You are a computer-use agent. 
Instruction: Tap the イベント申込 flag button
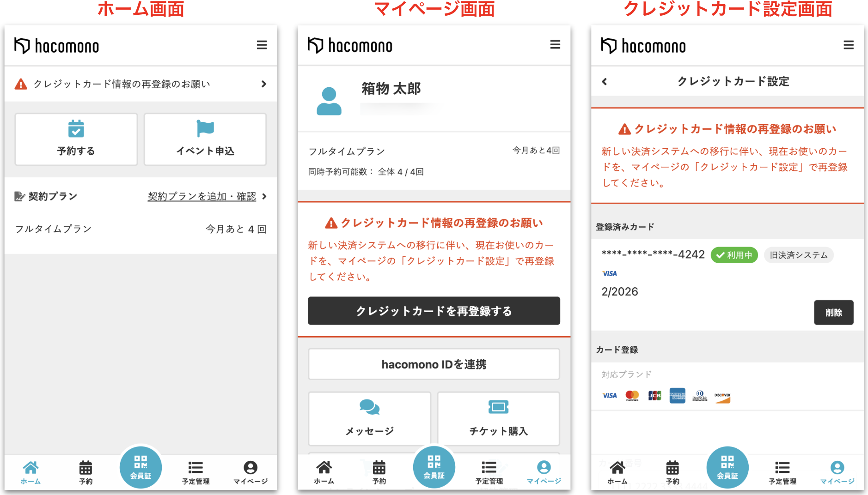[x=205, y=139]
